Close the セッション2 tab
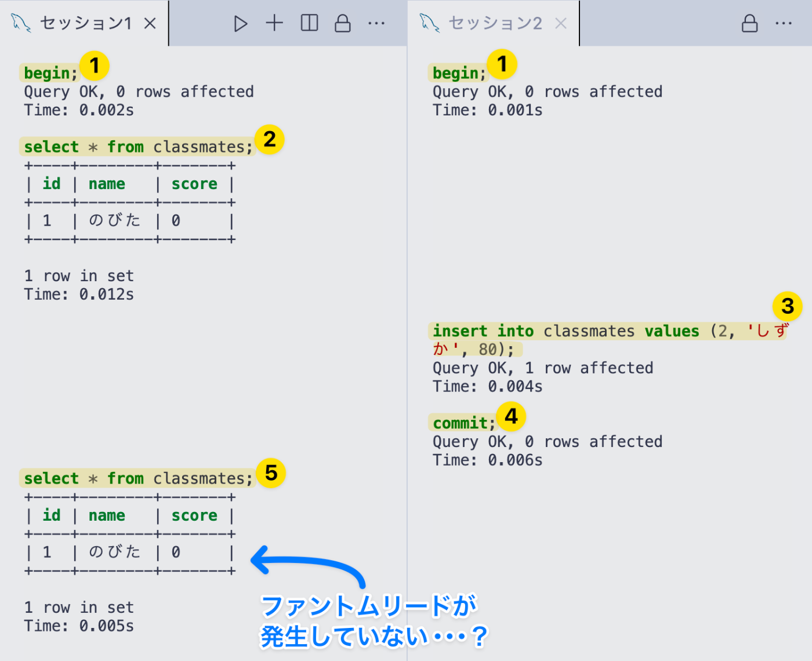812x661 pixels. [560, 23]
